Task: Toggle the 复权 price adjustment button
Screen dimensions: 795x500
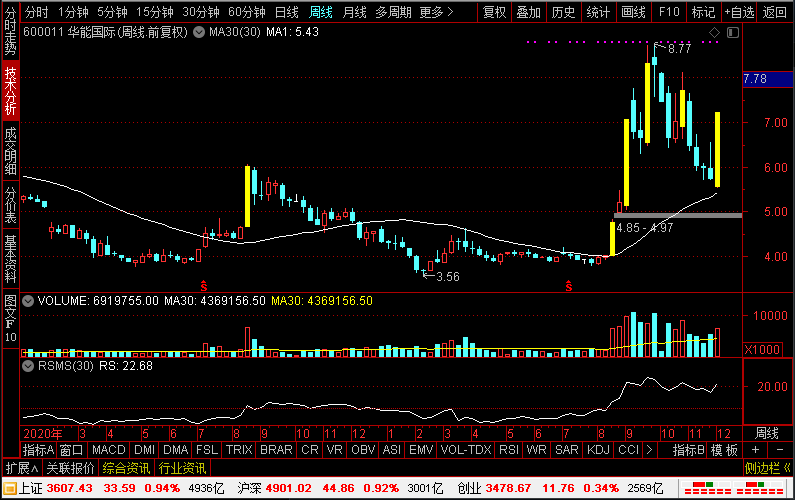Action: pos(494,13)
